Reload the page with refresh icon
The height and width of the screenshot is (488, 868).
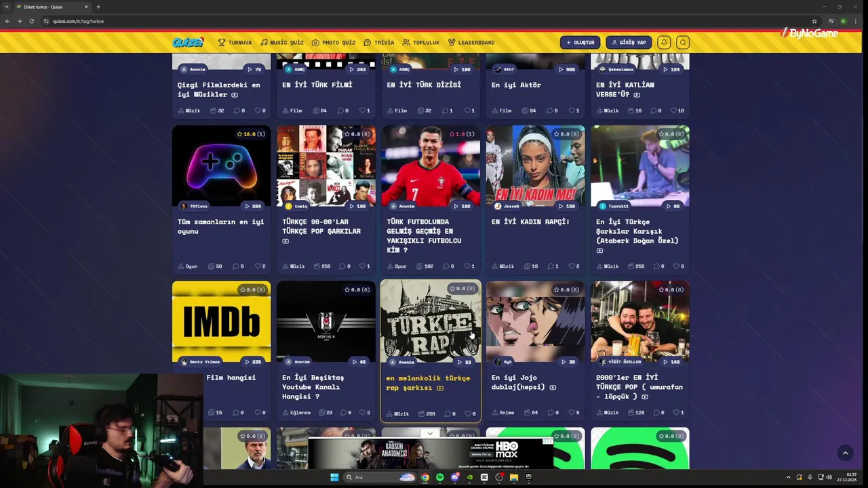(31, 21)
